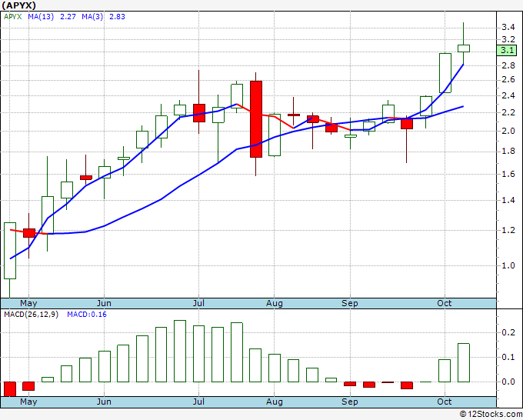Click the MA(13) value 2.27
523x420 pixels.
tap(68, 17)
